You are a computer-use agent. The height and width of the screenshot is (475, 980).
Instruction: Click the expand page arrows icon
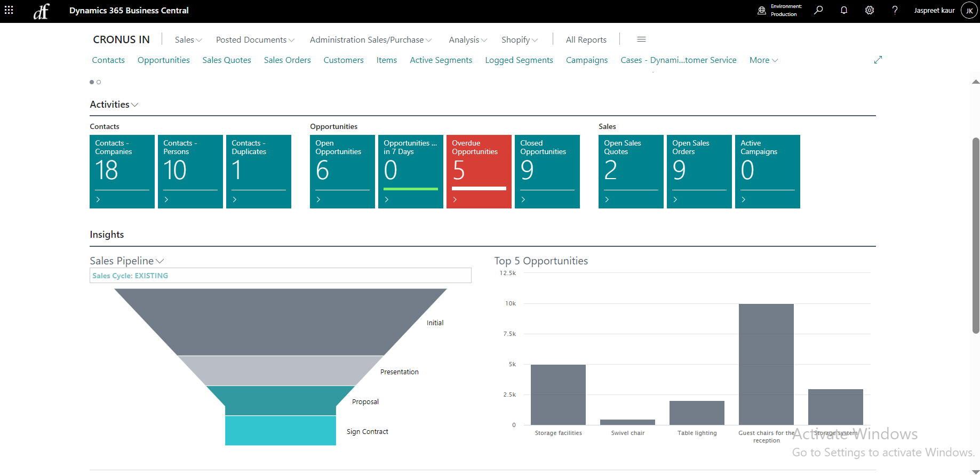pos(878,60)
